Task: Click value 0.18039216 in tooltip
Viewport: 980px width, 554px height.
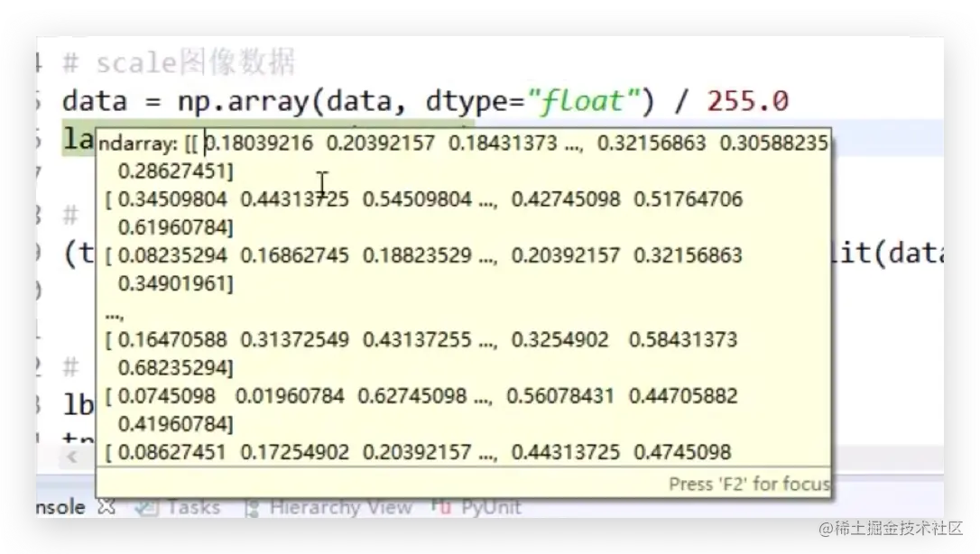Action: 259,143
